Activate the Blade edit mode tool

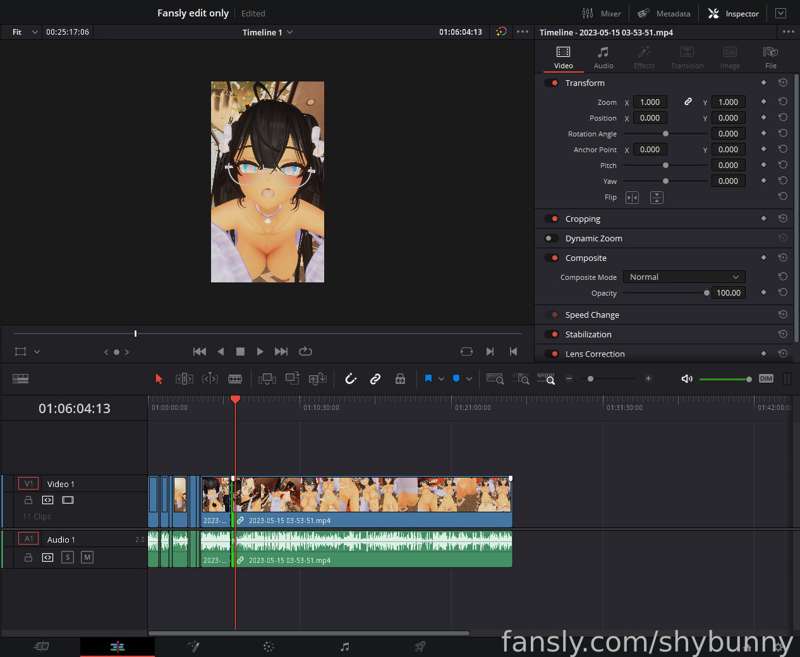coord(235,379)
